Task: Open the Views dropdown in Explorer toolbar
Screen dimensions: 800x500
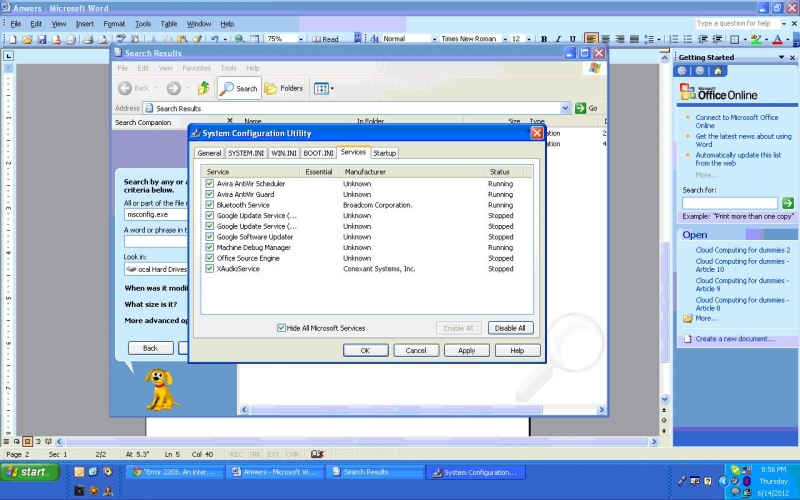Action: coord(324,88)
